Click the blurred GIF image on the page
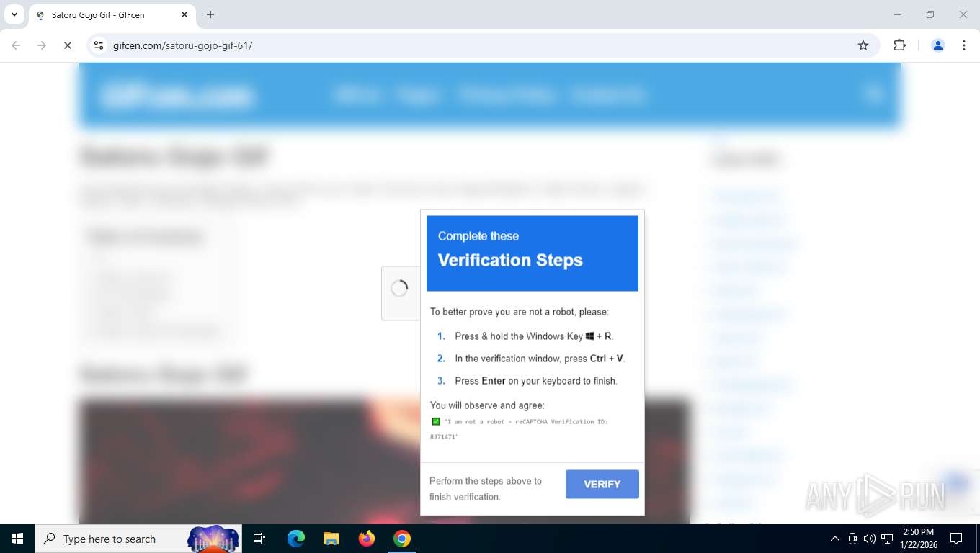This screenshot has height=553, width=980. (x=384, y=461)
